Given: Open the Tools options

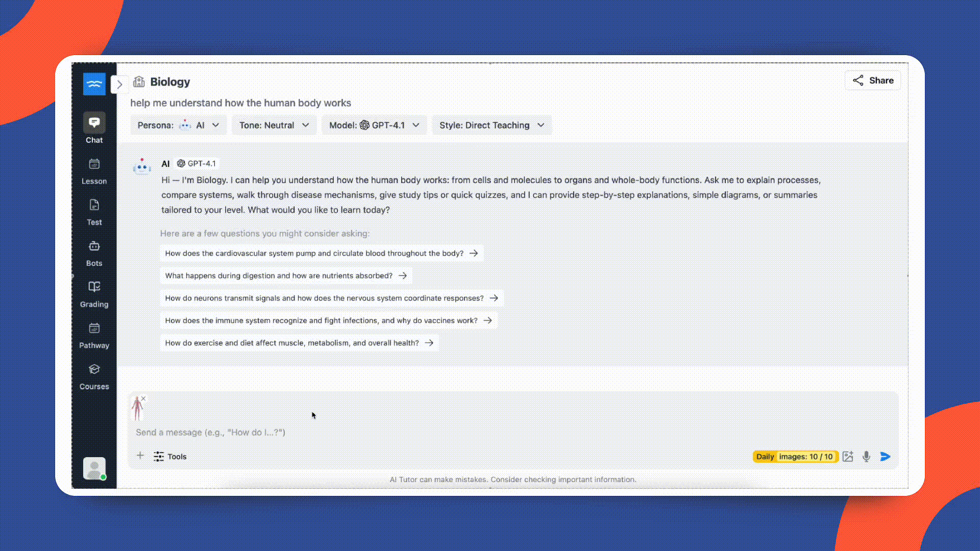Looking at the screenshot, I should [x=170, y=457].
